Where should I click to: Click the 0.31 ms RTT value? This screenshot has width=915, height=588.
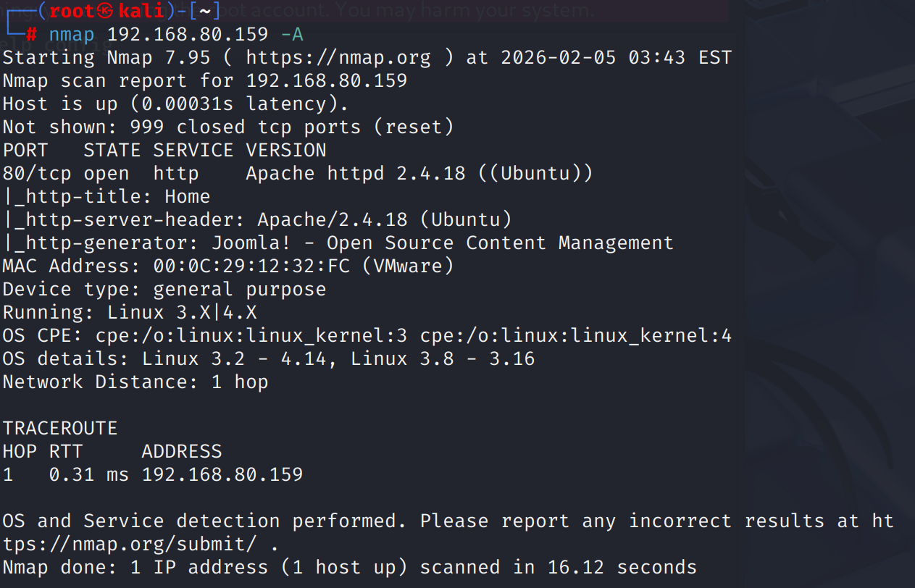[x=88, y=474]
